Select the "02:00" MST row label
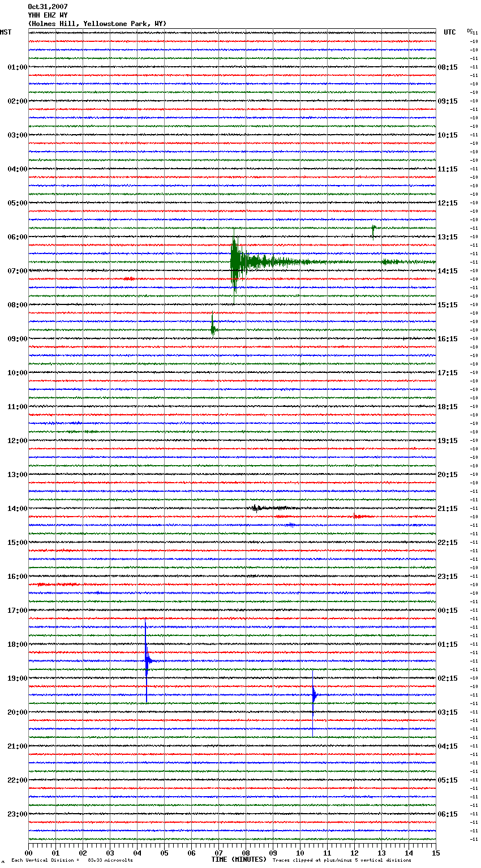Image resolution: width=481 pixels, height=868 pixels. (18, 101)
